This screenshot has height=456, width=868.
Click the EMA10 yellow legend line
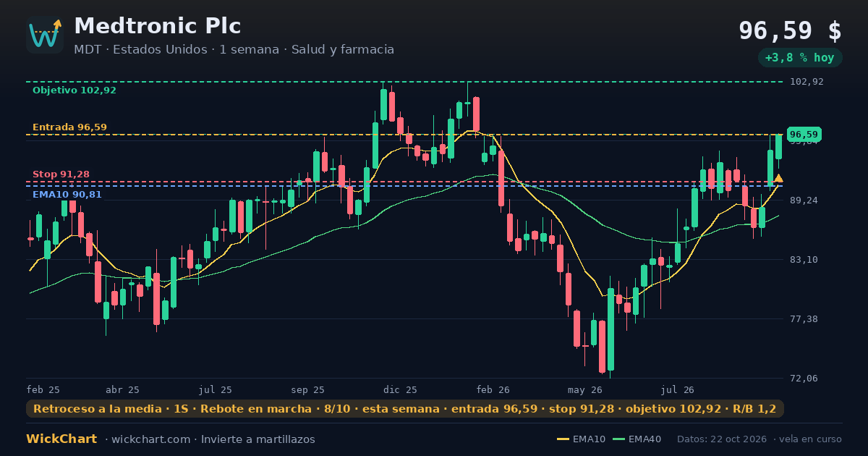click(x=563, y=439)
